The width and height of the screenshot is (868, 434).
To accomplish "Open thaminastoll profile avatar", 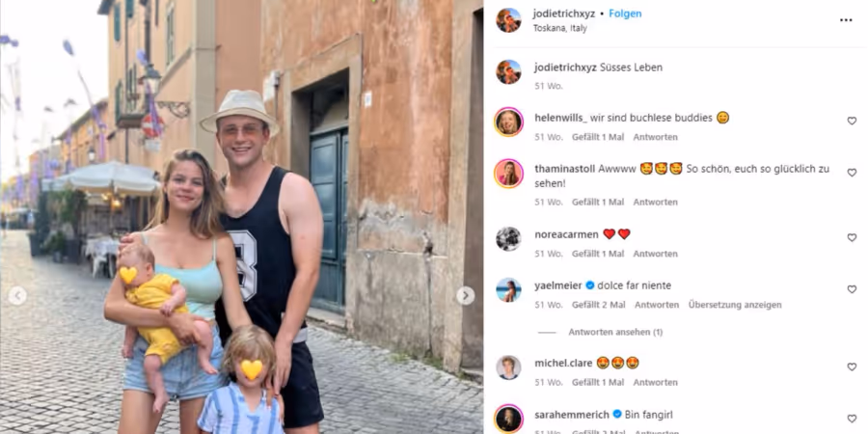I will 508,174.
